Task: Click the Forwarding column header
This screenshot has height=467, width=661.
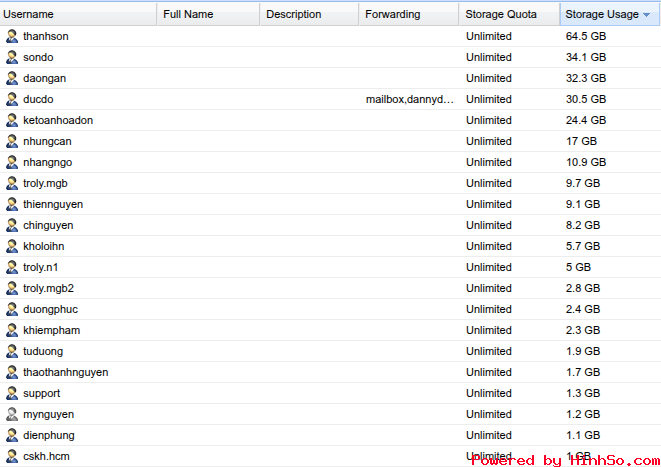Action: click(x=409, y=14)
